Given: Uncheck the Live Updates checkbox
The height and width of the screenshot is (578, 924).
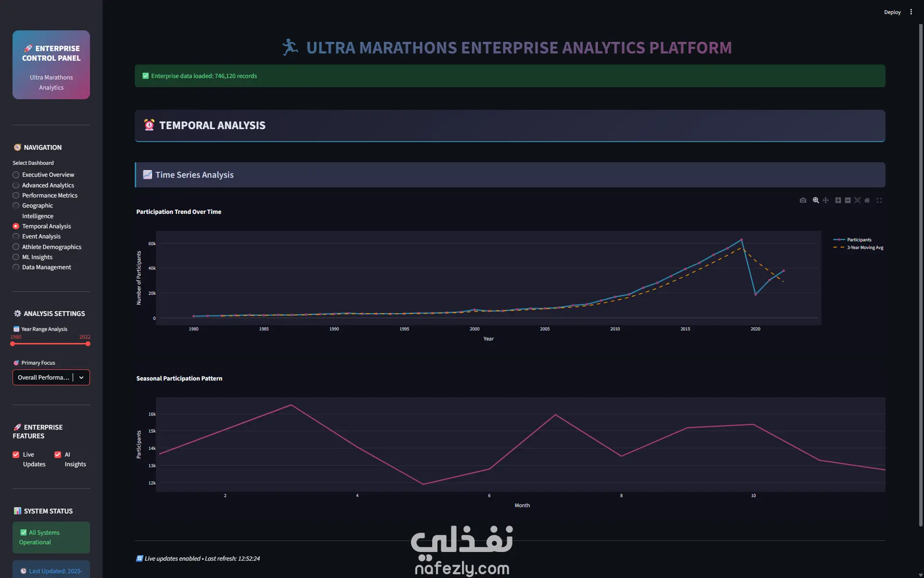Looking at the screenshot, I should 16,455.
